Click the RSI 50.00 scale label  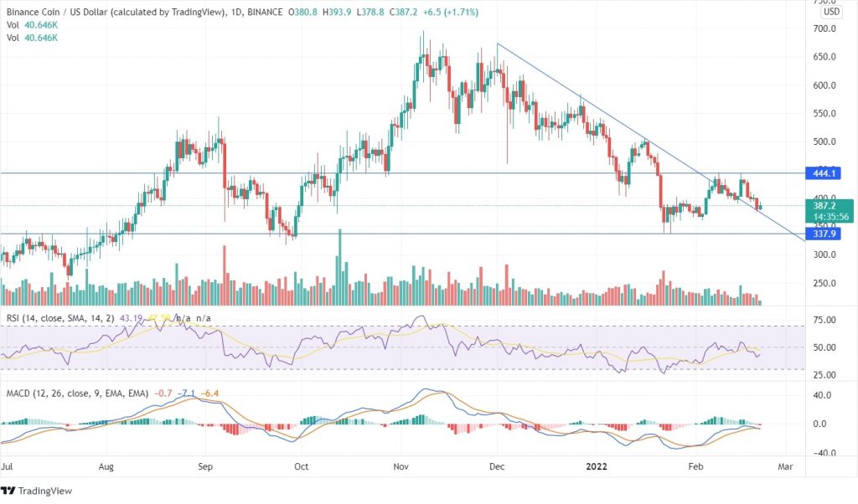point(824,347)
